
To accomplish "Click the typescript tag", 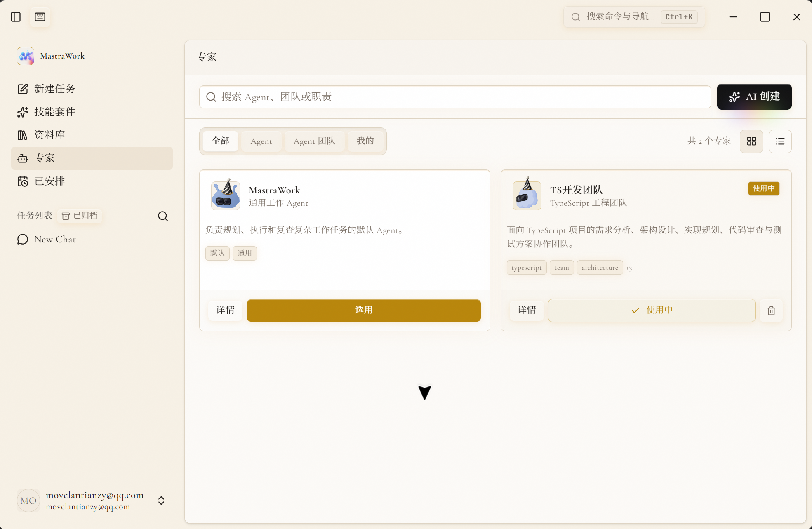I will 527,268.
